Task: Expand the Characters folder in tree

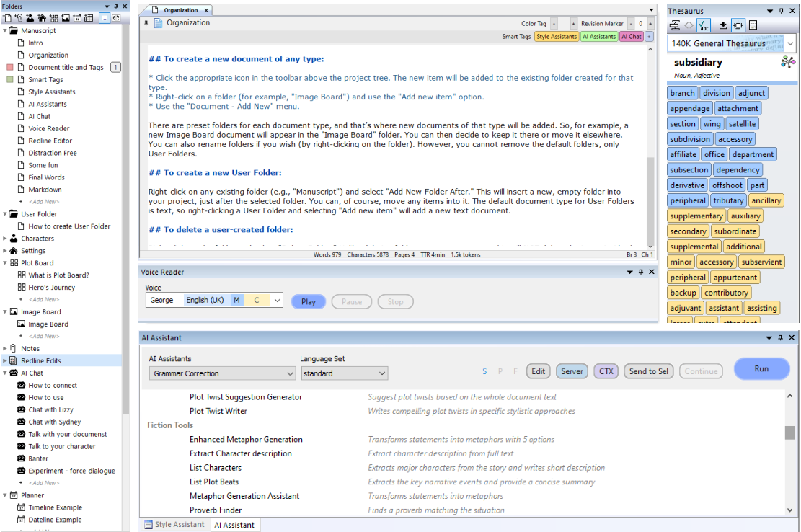Action: (x=4, y=239)
